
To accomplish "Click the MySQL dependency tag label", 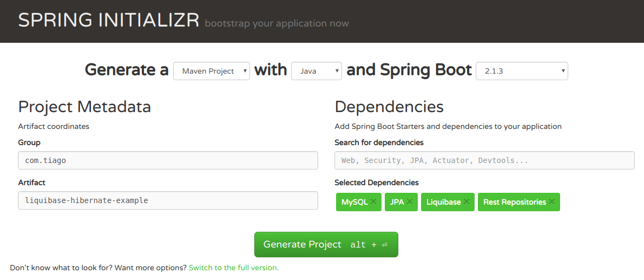I will pos(354,202).
